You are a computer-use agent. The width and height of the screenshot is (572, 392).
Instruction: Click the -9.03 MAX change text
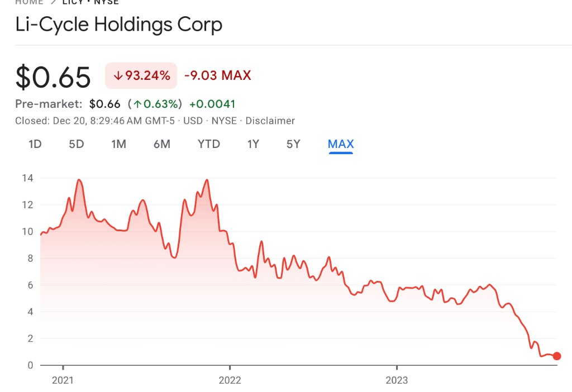(218, 75)
